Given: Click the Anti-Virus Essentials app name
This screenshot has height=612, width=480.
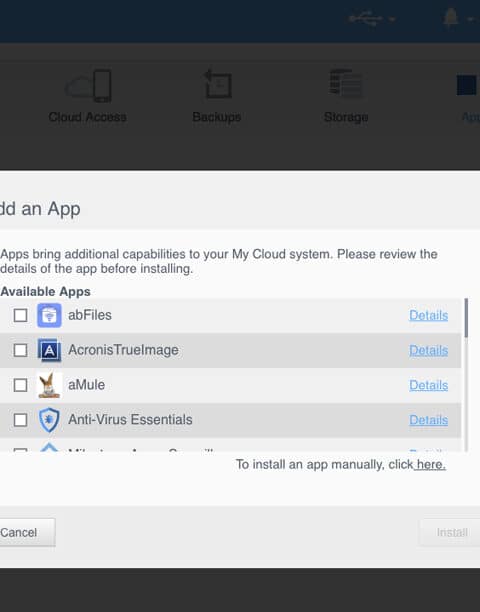Looking at the screenshot, I should (130, 420).
